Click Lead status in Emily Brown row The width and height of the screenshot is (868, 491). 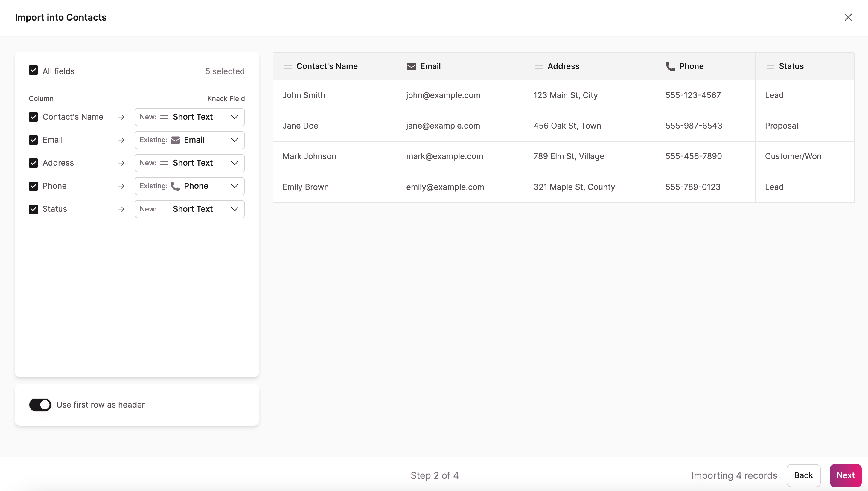point(805,187)
